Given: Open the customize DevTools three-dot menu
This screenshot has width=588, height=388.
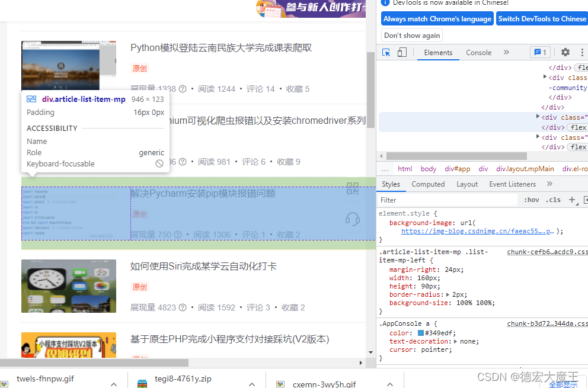Looking at the screenshot, I should tap(581, 53).
